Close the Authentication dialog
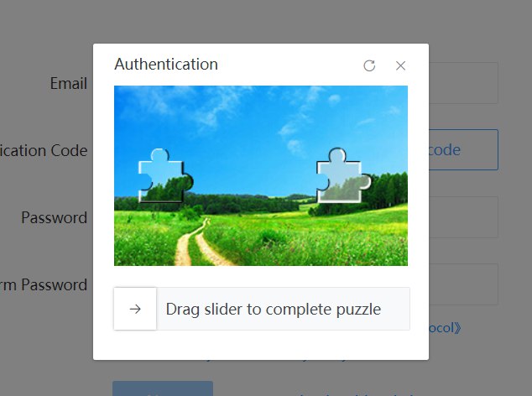The image size is (532, 396). click(401, 65)
